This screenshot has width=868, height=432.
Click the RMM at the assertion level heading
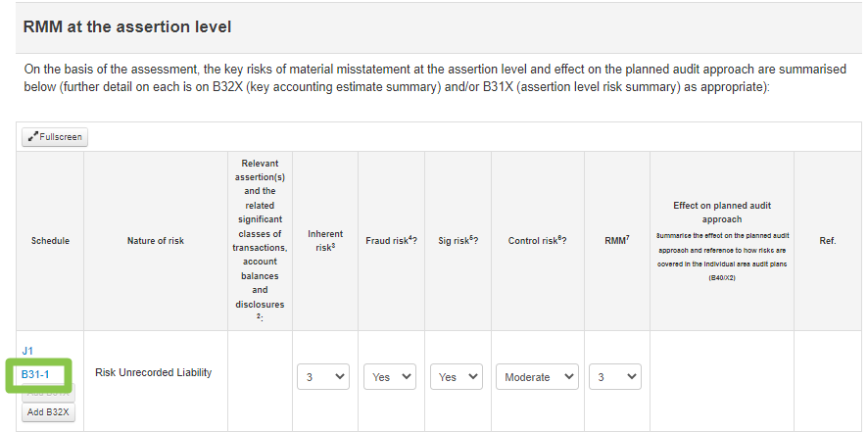point(126,26)
